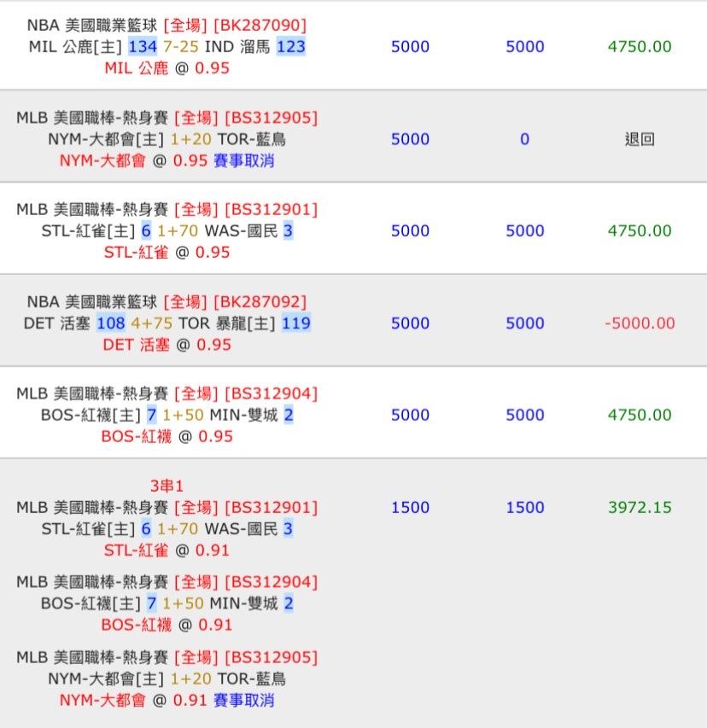Screen dimensions: 707x728
Task: Select the STL-紅雀 @ 0.91 parlay leg
Action: click(167, 550)
